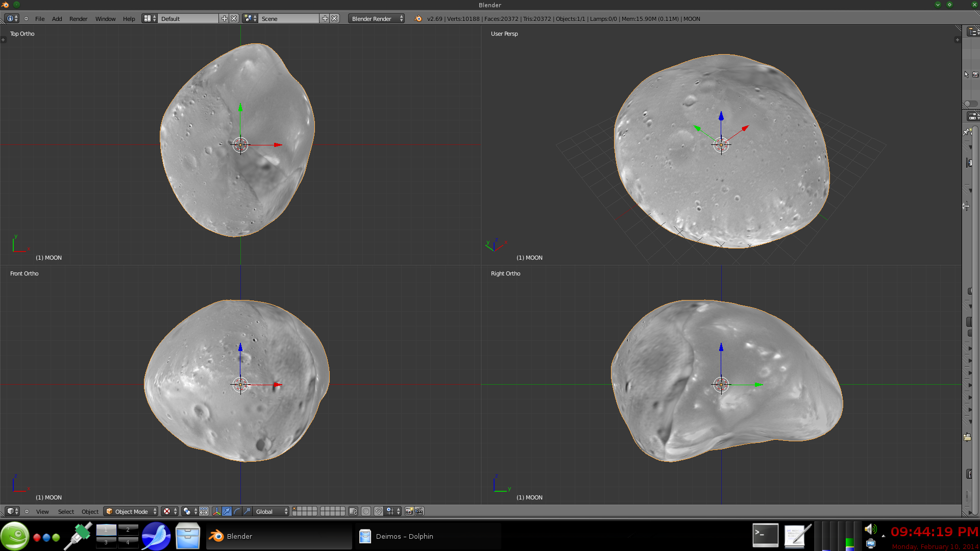This screenshot has height=551, width=980.
Task: Click the OpenGL render animation clapper icon
Action: pyautogui.click(x=419, y=511)
